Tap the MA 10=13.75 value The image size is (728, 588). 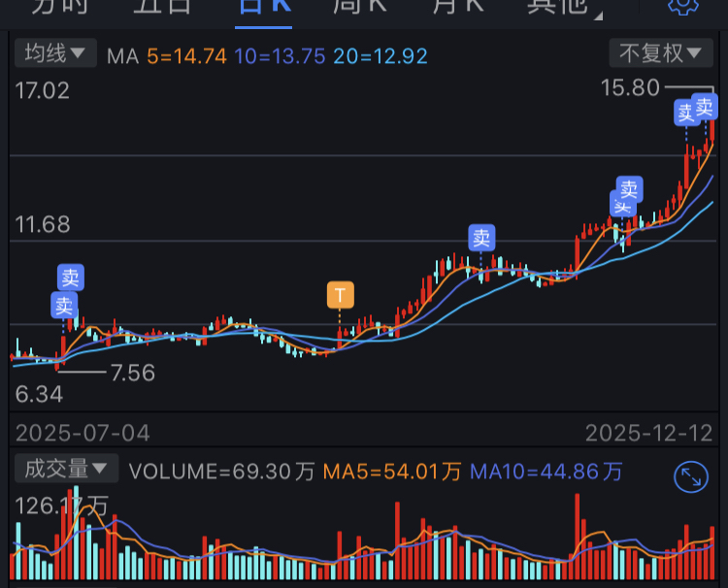pos(280,56)
